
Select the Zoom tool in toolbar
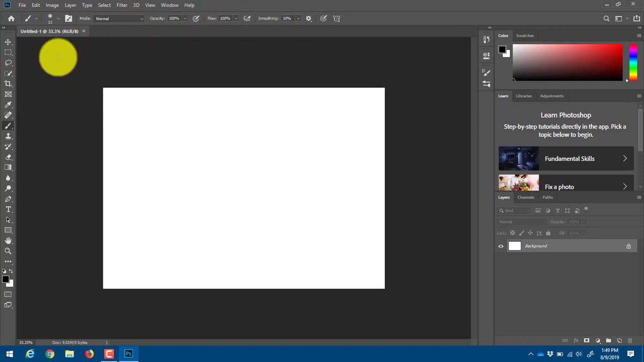pyautogui.click(x=8, y=251)
